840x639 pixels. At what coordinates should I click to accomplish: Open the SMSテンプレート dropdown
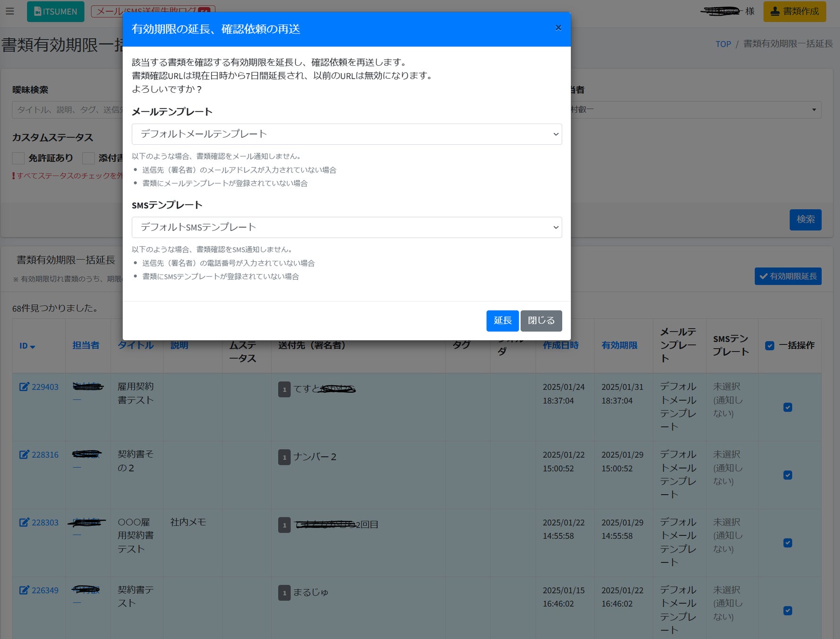[346, 227]
